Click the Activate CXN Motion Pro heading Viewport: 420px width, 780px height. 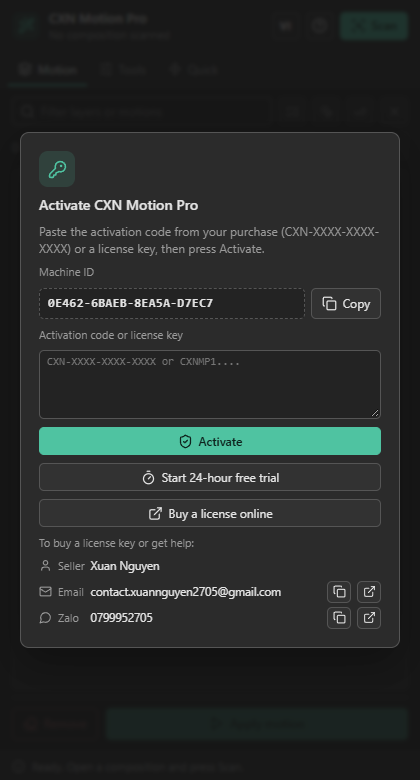118,205
